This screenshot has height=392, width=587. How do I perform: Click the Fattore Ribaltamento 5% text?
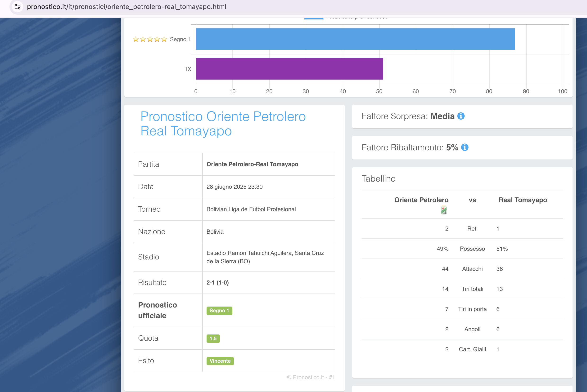click(410, 147)
